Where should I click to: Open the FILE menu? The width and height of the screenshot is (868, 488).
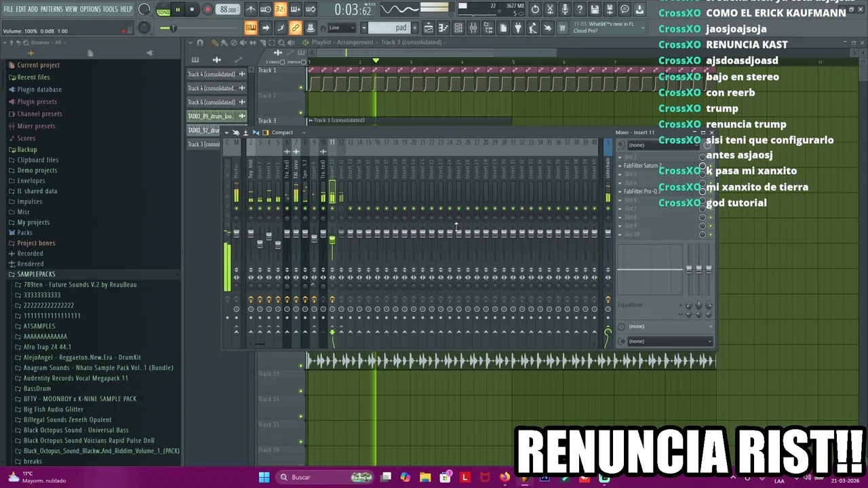(8, 9)
